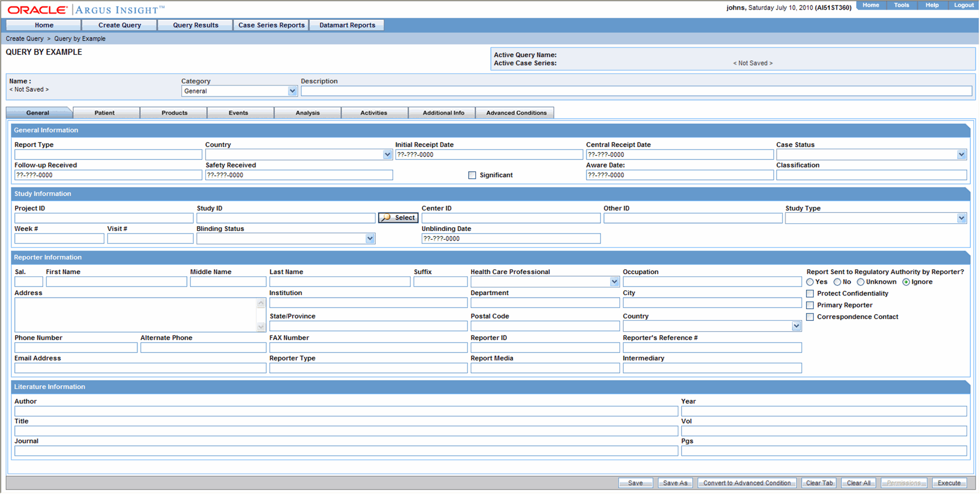Select the Yes radio button
980x494 pixels.
pyautogui.click(x=810, y=282)
